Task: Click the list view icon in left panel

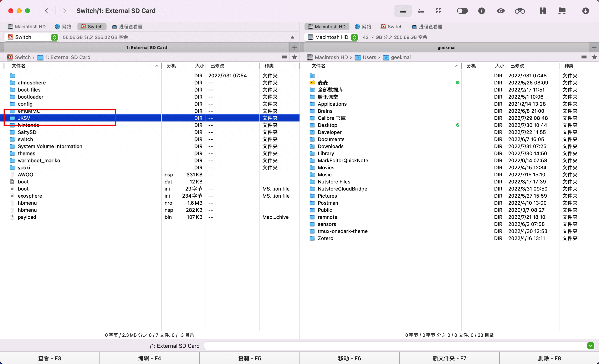Action: coord(284,57)
